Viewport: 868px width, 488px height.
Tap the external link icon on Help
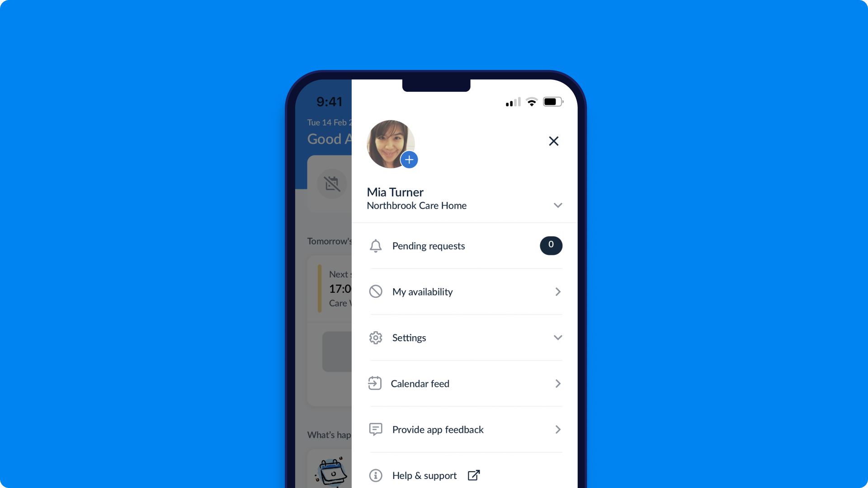[x=474, y=474]
